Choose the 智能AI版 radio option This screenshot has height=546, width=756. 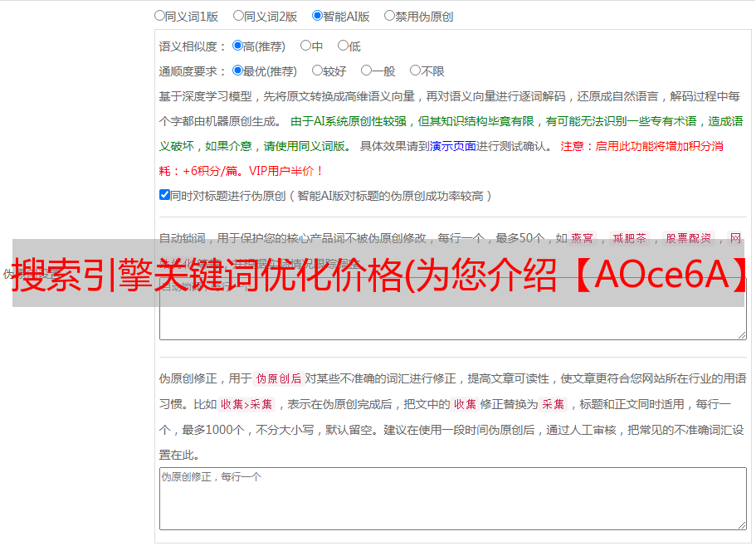pyautogui.click(x=317, y=16)
